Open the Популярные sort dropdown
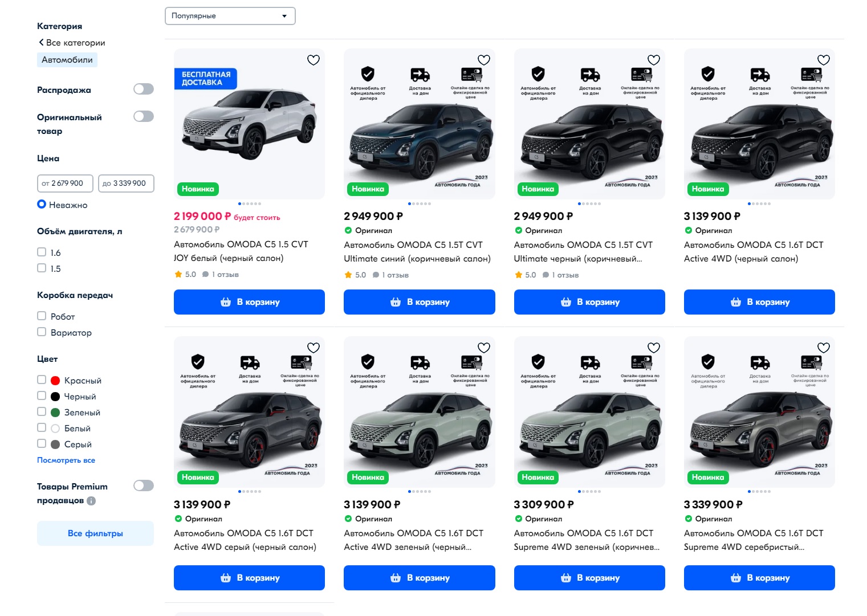 [x=230, y=16]
